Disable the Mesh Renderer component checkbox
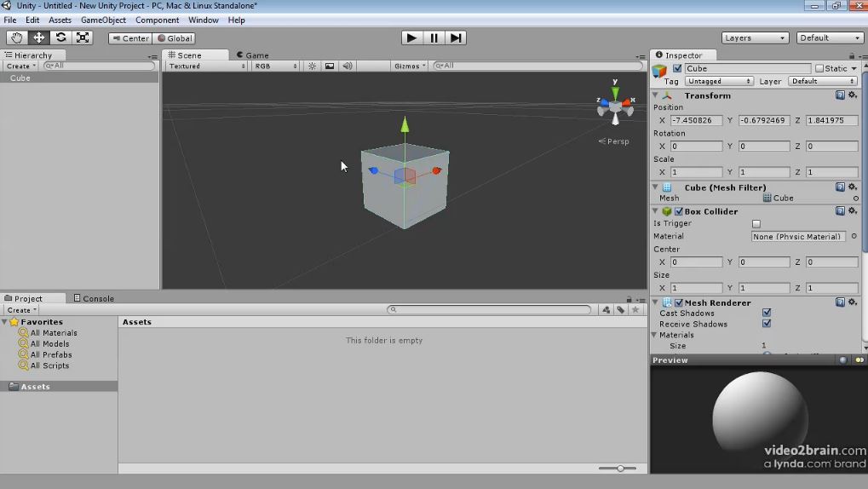The image size is (868, 489). [x=679, y=303]
